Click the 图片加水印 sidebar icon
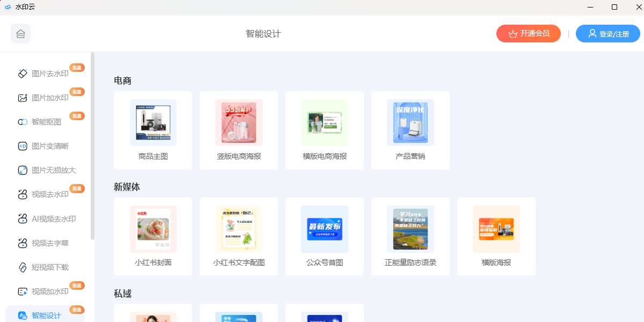Image resolution: width=644 pixels, height=322 pixels. pyautogui.click(x=23, y=98)
